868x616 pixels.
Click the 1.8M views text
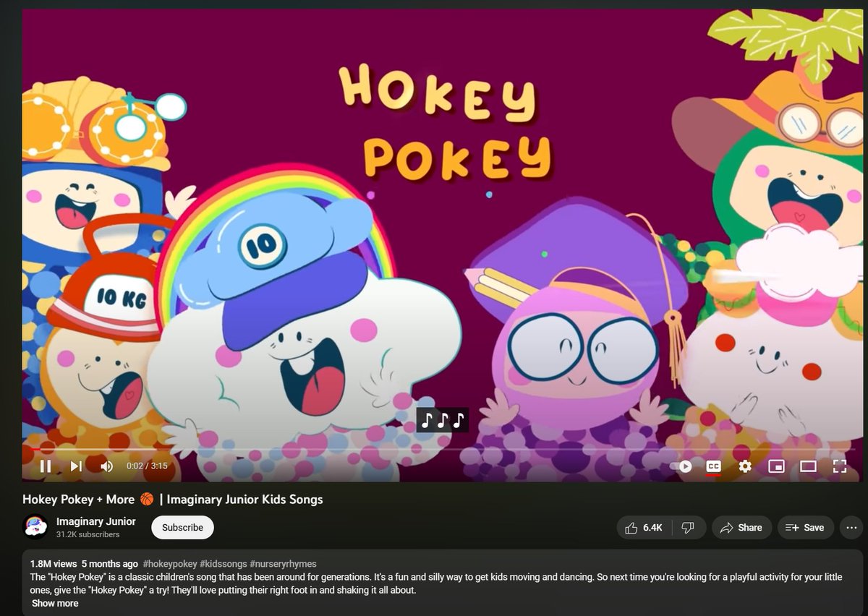click(x=54, y=564)
